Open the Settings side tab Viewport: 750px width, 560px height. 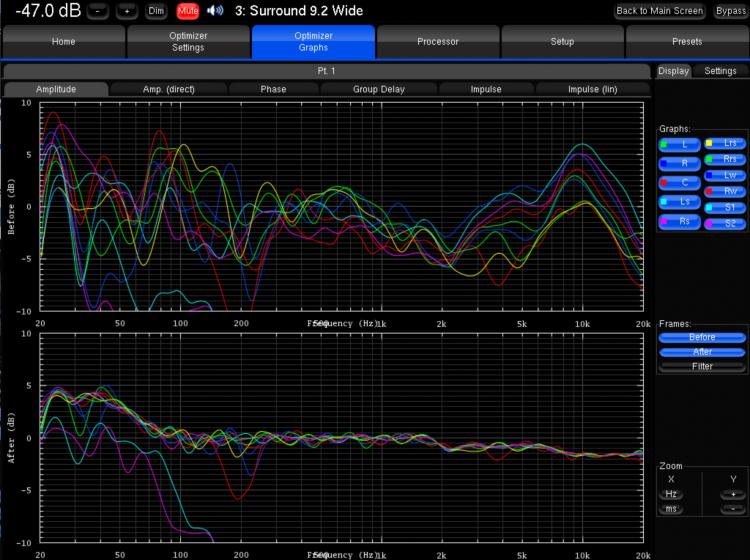coord(720,71)
